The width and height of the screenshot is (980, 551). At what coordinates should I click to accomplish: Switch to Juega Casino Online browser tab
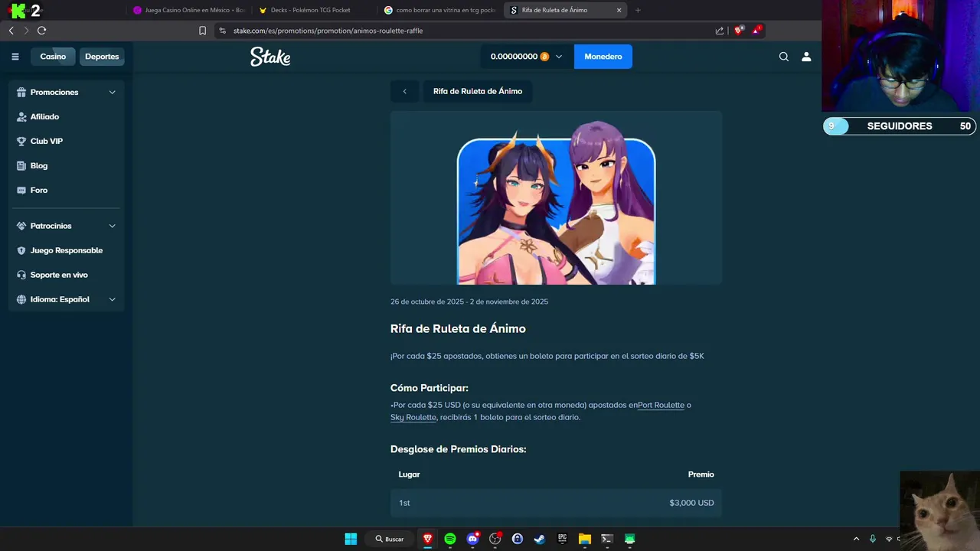[188, 10]
